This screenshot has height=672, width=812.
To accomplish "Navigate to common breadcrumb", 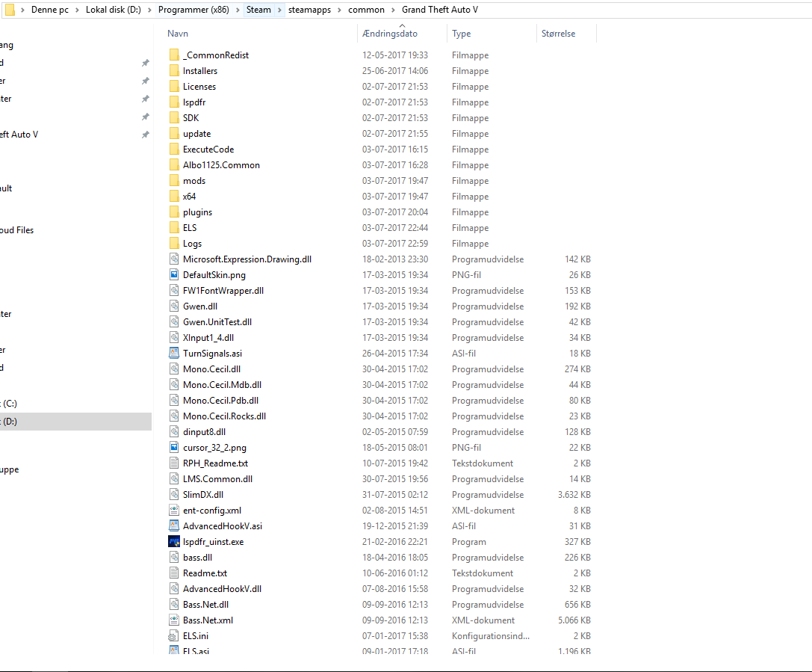I will [x=366, y=10].
